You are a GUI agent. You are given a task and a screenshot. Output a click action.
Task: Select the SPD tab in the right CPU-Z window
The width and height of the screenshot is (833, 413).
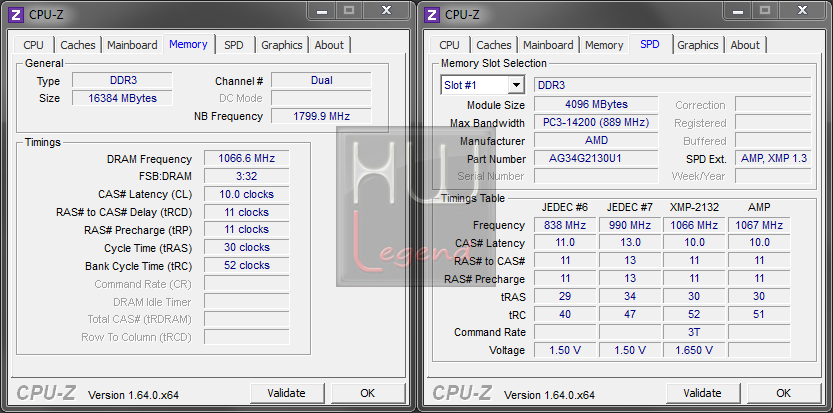[650, 44]
